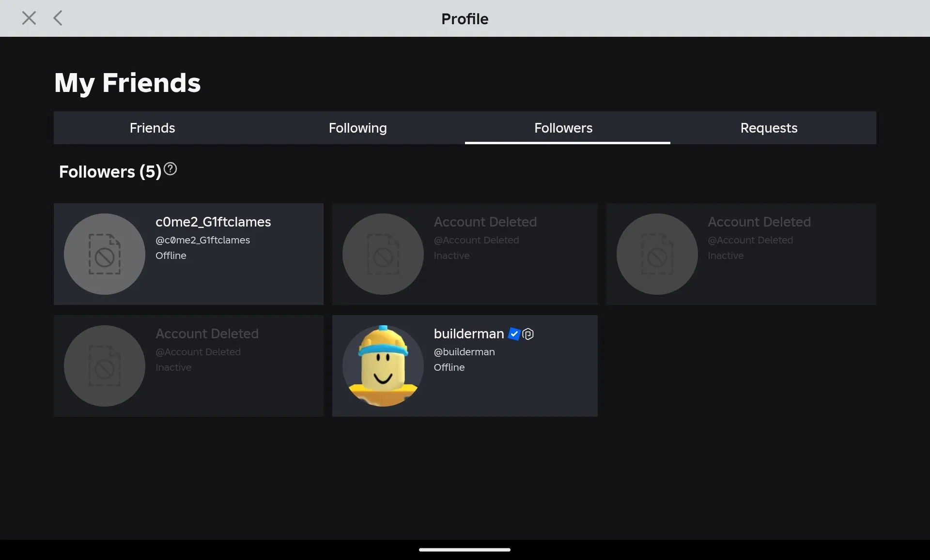Open the Requests tab
The image size is (930, 560).
tap(769, 128)
